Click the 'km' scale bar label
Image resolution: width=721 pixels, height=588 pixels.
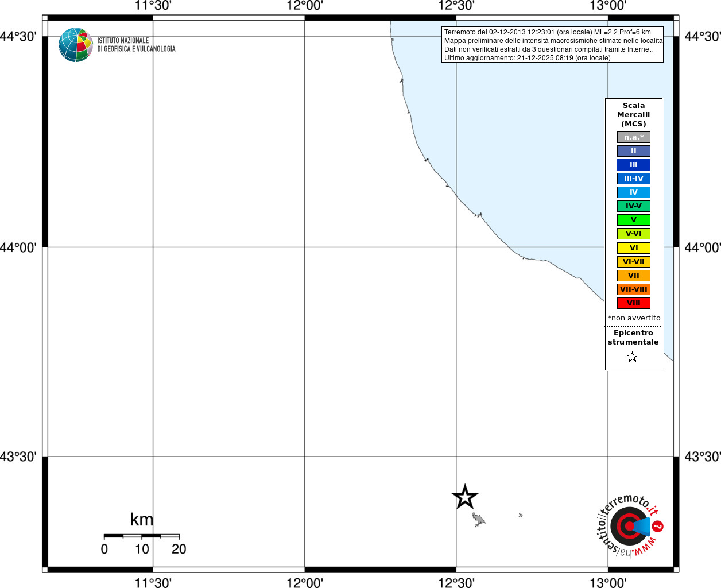pos(142,520)
